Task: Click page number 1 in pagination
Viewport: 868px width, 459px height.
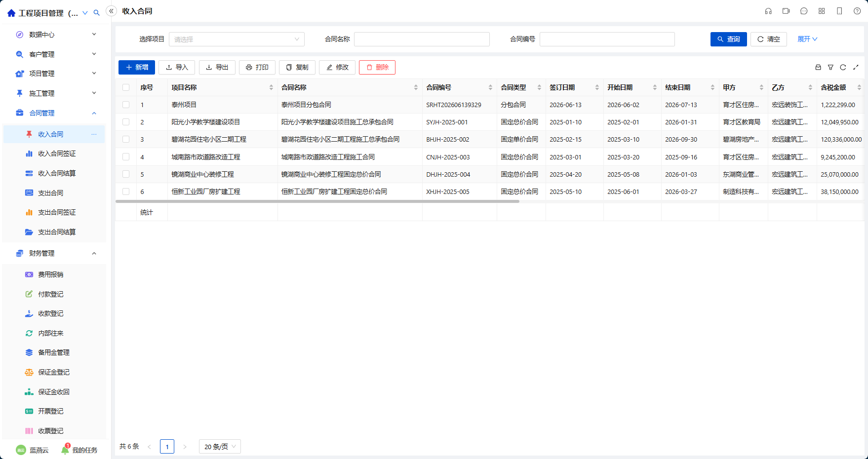Action: (x=167, y=447)
